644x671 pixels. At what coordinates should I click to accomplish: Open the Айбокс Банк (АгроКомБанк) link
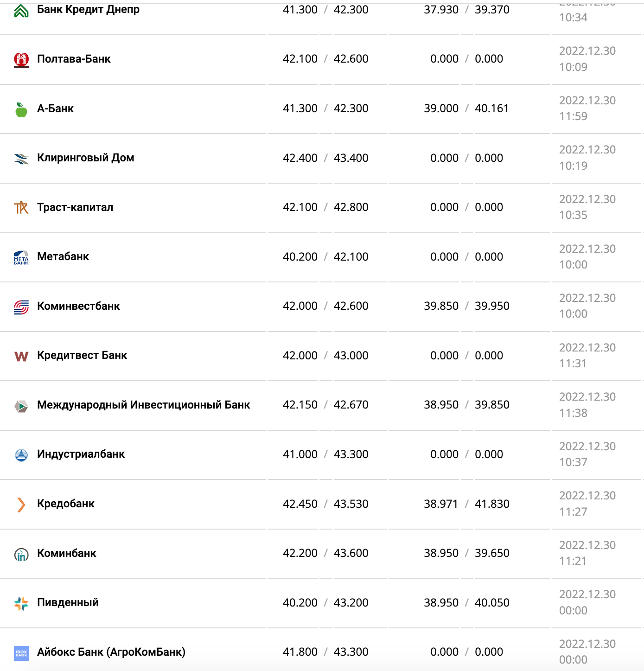111,652
